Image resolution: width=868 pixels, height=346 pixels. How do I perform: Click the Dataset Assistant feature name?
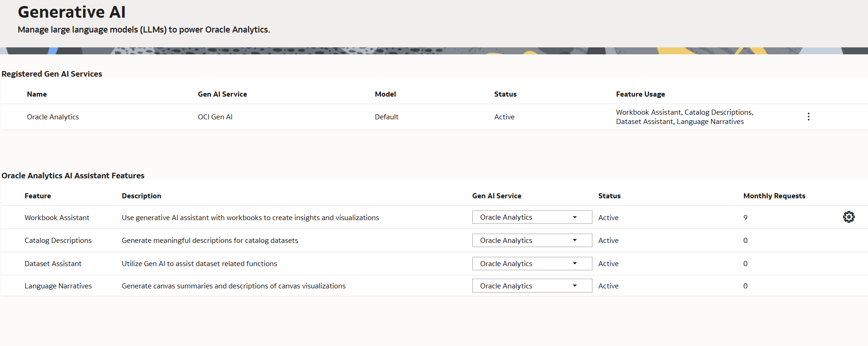click(53, 264)
